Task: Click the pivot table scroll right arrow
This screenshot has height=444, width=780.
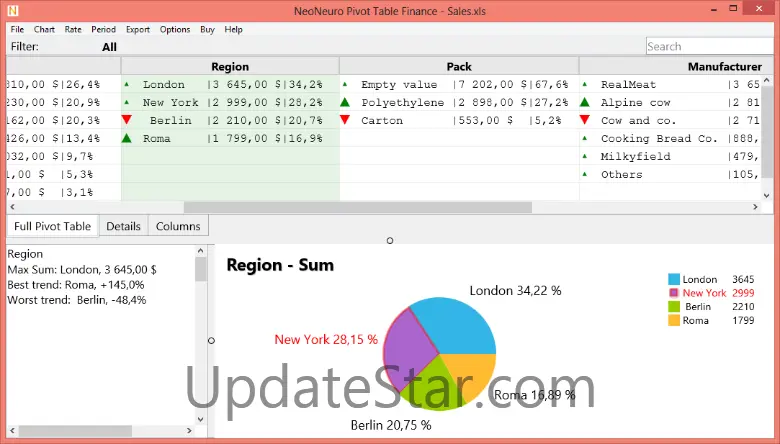Action: 755,207
